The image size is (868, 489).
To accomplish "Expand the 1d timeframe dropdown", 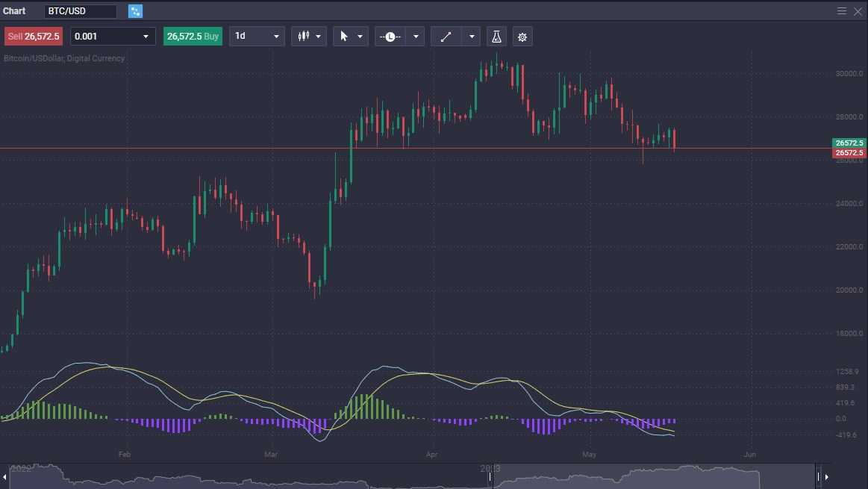I will 257,36.
